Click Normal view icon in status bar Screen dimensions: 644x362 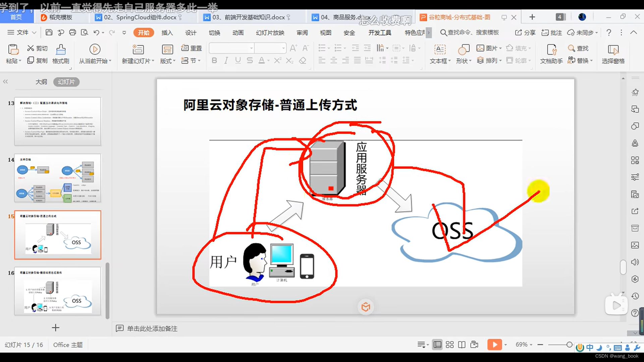tap(437, 345)
